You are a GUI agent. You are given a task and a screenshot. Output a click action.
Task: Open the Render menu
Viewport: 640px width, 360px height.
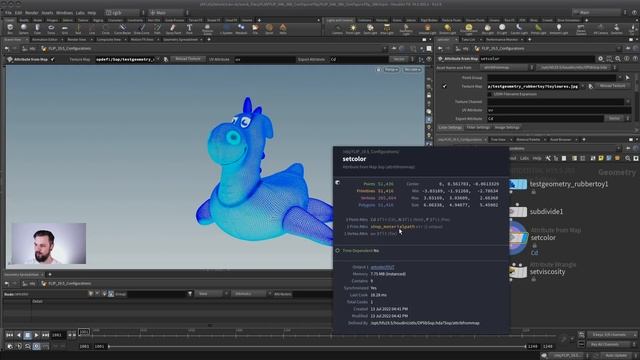click(31, 13)
